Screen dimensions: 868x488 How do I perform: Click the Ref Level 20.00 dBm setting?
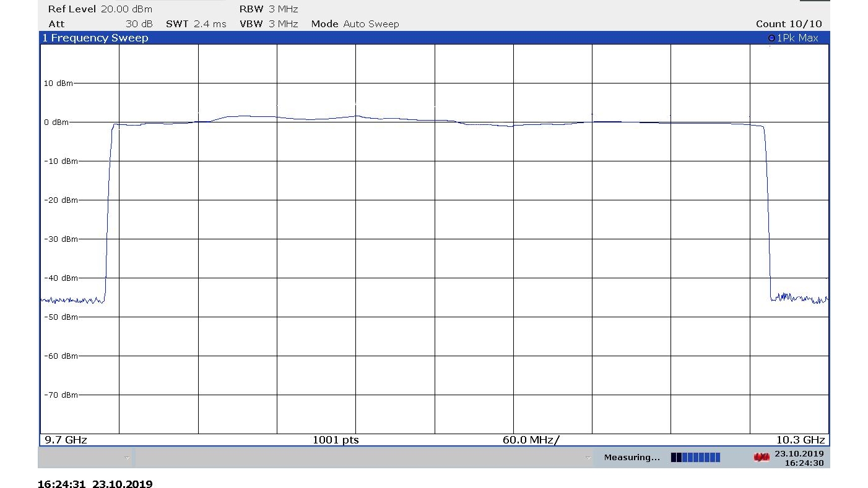tap(100, 9)
